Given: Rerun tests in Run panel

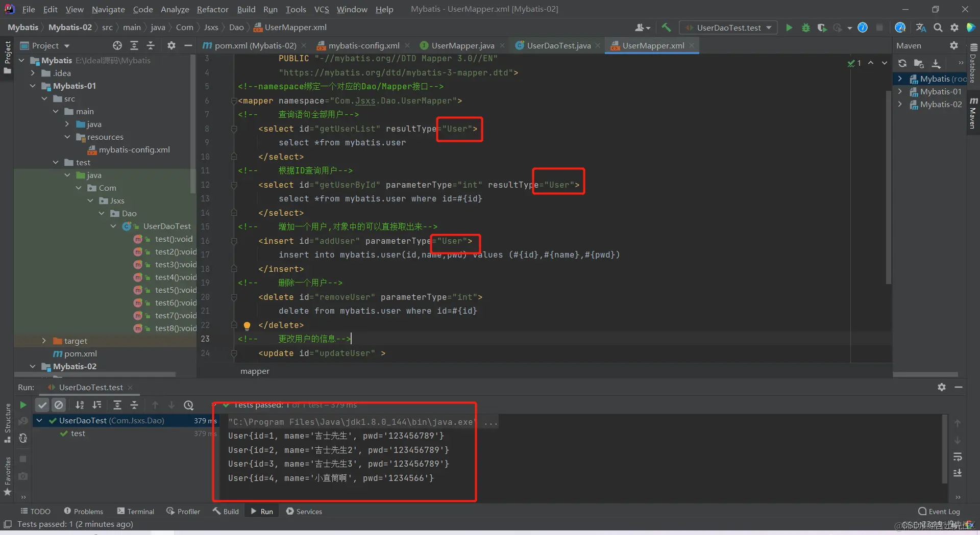Looking at the screenshot, I should [23, 405].
